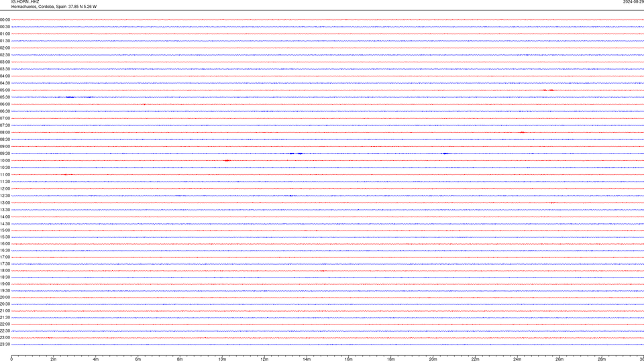This screenshot has height=362, width=644.
Task: Select the 12:30 trace time label
Action: tap(5, 196)
